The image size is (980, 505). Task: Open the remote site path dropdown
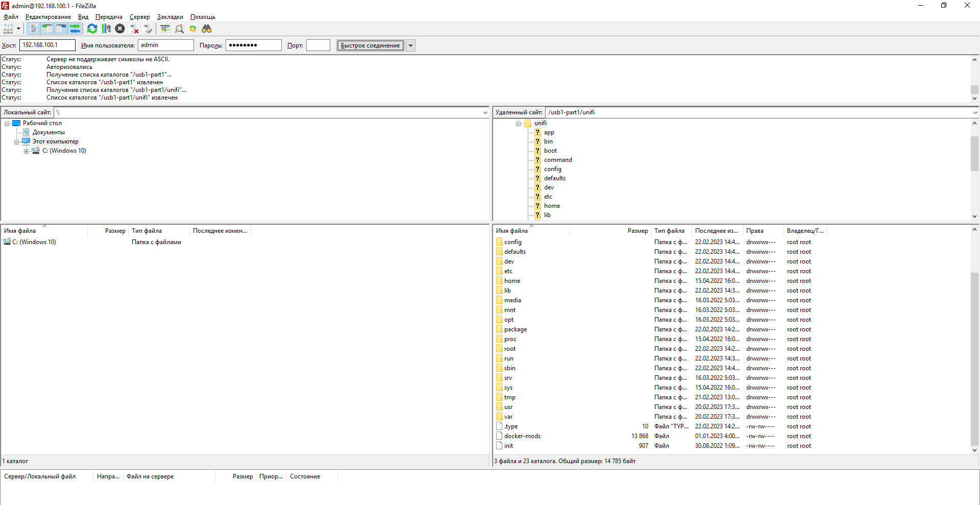tap(975, 112)
